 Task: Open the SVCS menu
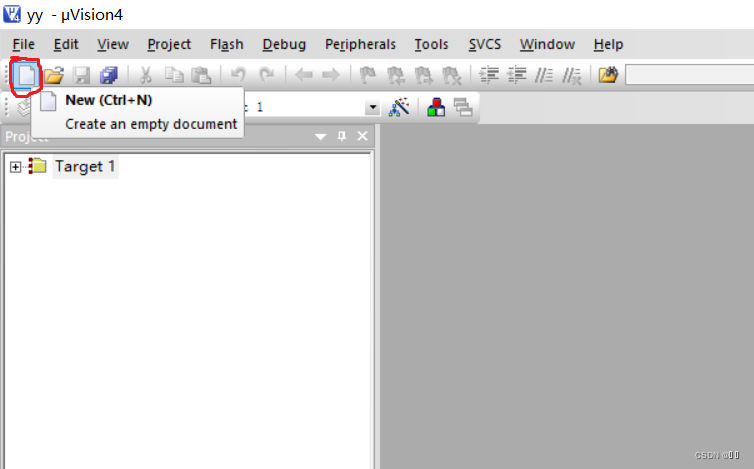click(x=485, y=44)
